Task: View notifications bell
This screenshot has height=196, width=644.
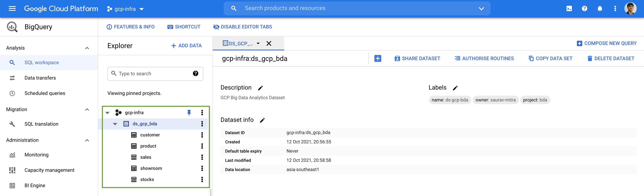Action: [600, 9]
